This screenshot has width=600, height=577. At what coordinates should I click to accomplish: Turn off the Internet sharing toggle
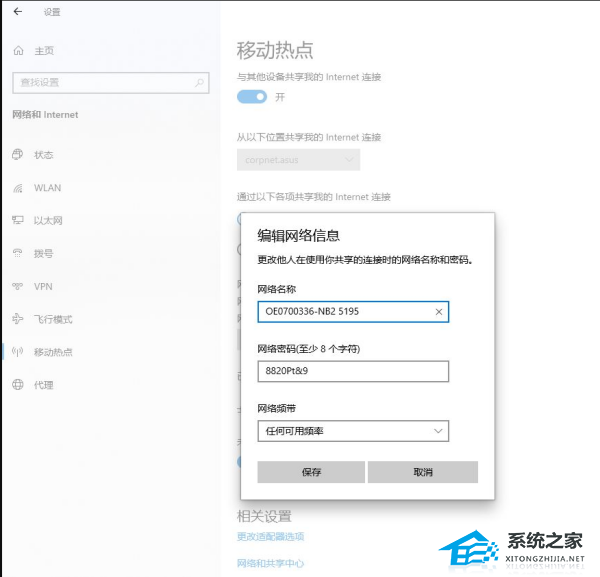point(252,97)
